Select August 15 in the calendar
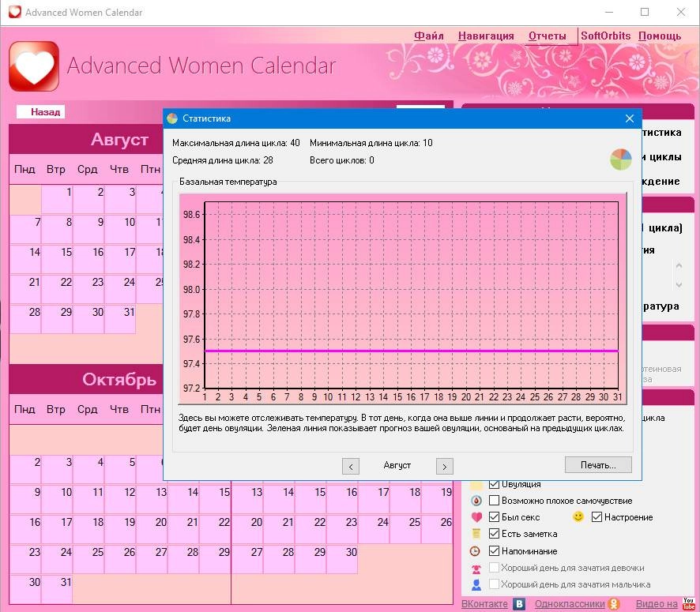The image size is (700, 612). coord(57,259)
